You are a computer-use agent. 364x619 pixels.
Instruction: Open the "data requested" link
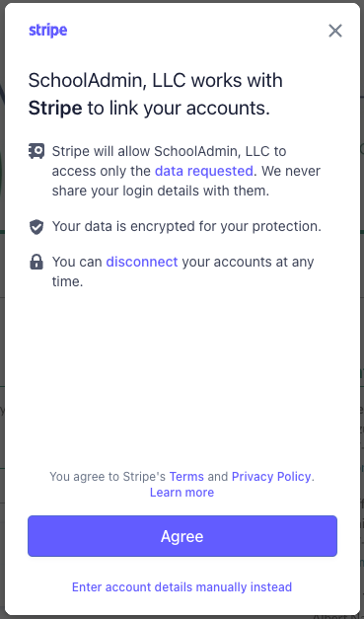[204, 171]
